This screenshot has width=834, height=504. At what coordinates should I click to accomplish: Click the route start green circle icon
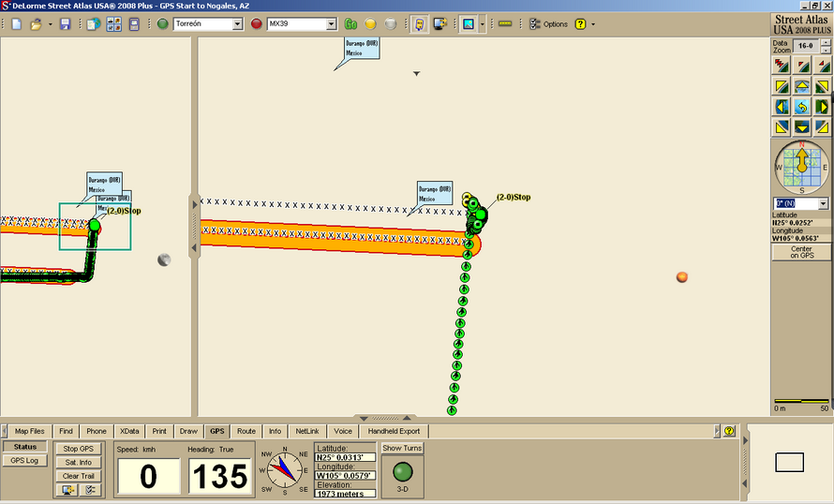[163, 24]
